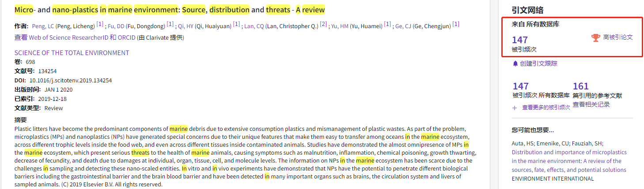Open author Yu, HM link
The width and height of the screenshot is (644, 189).
pyautogui.click(x=340, y=26)
